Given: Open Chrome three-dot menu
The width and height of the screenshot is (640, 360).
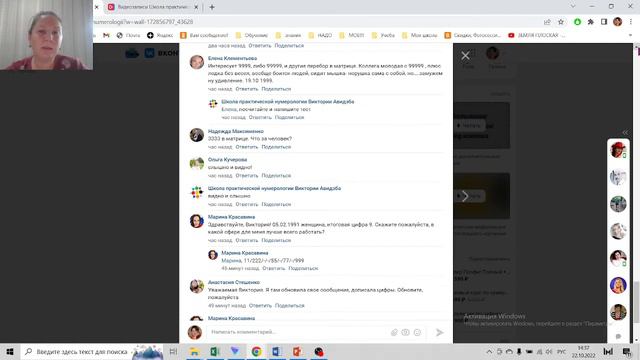Looking at the screenshot, I should pyautogui.click(x=631, y=22).
